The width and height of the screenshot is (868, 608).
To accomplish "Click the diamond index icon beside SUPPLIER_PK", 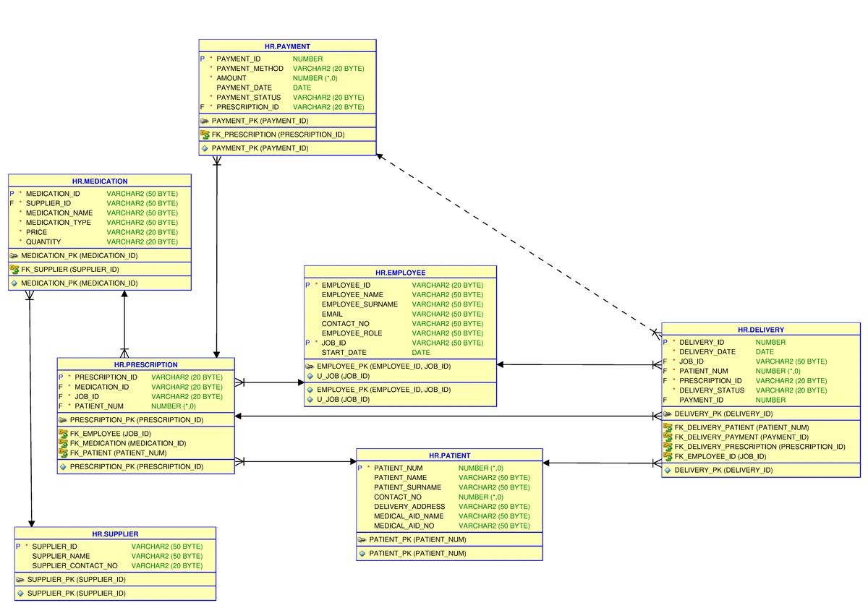I will (x=20, y=594).
